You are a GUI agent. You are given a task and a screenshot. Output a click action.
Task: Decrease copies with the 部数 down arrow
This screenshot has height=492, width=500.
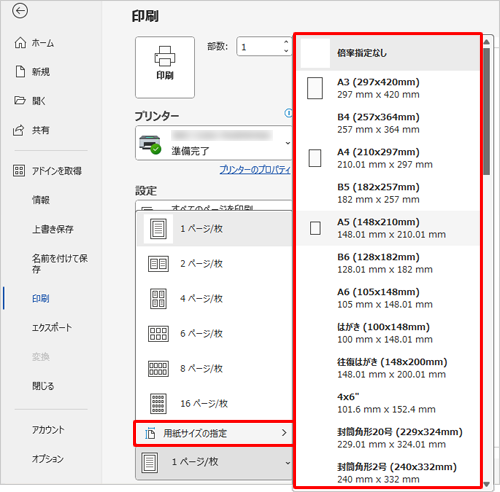(286, 51)
